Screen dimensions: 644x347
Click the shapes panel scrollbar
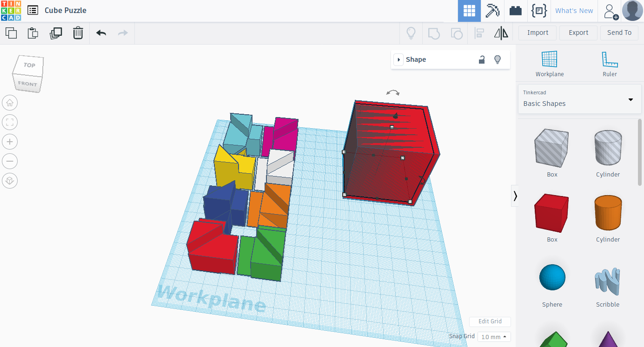point(640,153)
